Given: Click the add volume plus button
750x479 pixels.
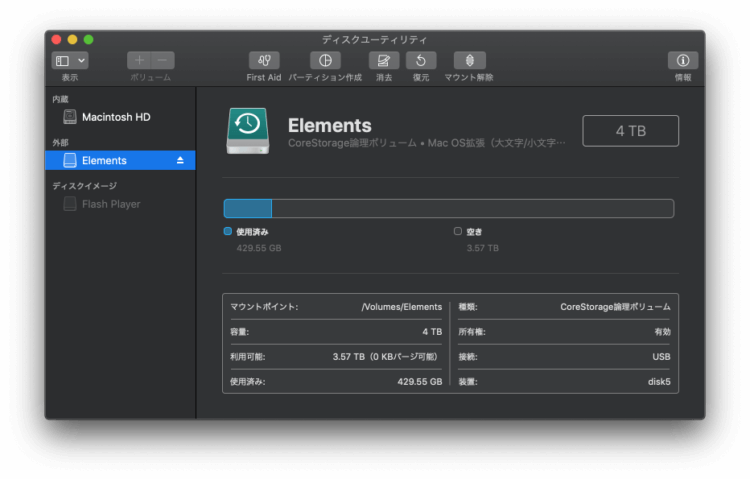Looking at the screenshot, I should pos(139,61).
